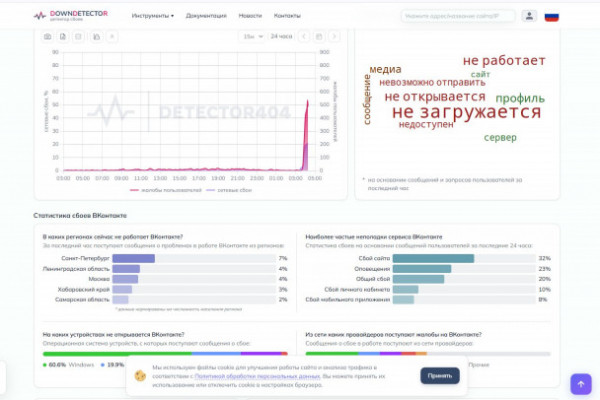
Task: Click the 60.6% Windows legend entry
Action: coord(68,365)
